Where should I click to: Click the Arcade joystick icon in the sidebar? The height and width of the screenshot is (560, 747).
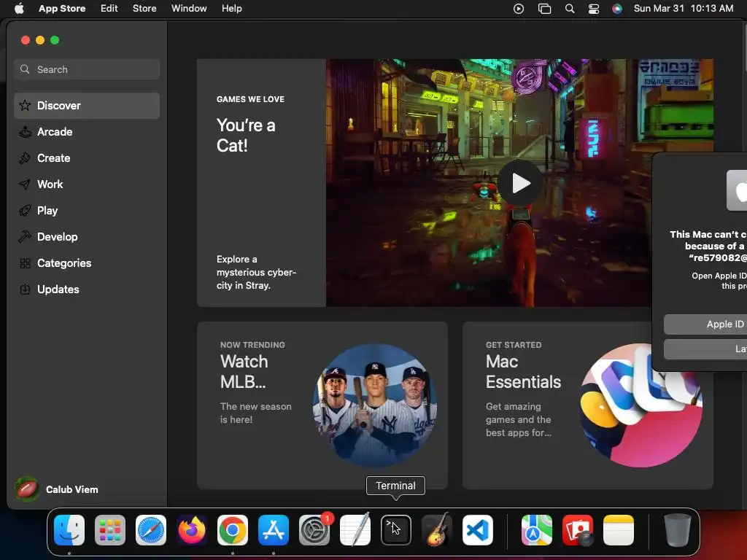pos(25,132)
